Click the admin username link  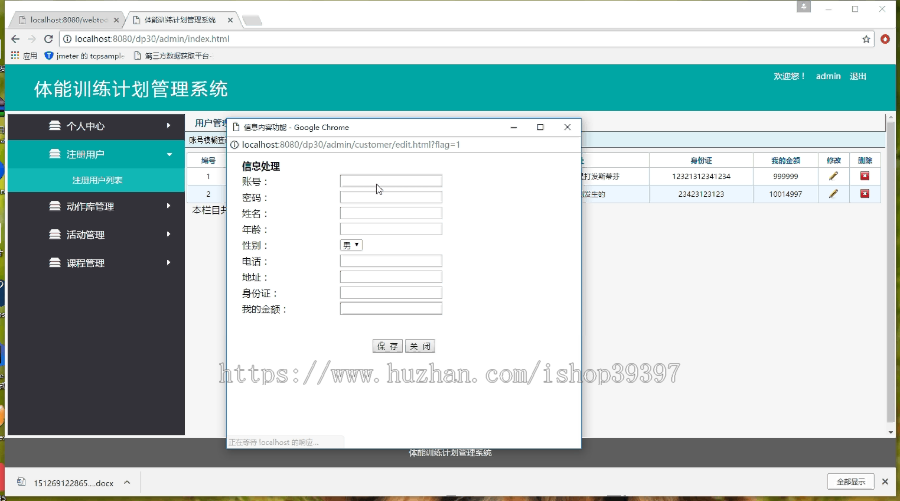pyautogui.click(x=828, y=76)
